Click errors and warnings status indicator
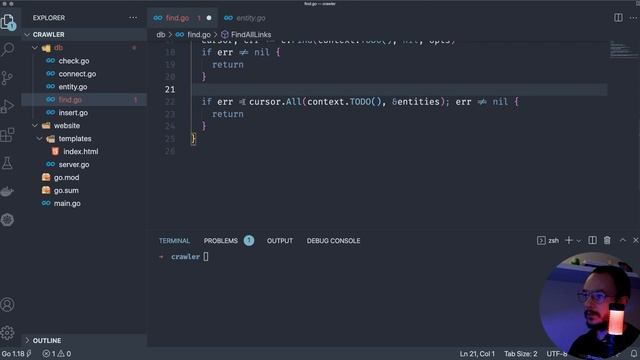The height and width of the screenshot is (360, 640). [x=57, y=353]
